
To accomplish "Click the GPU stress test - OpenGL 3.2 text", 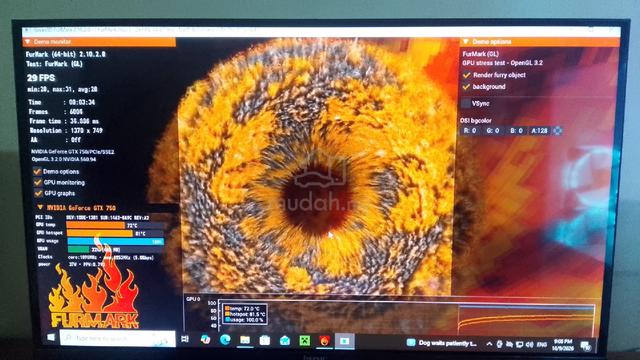I will pyautogui.click(x=502, y=63).
